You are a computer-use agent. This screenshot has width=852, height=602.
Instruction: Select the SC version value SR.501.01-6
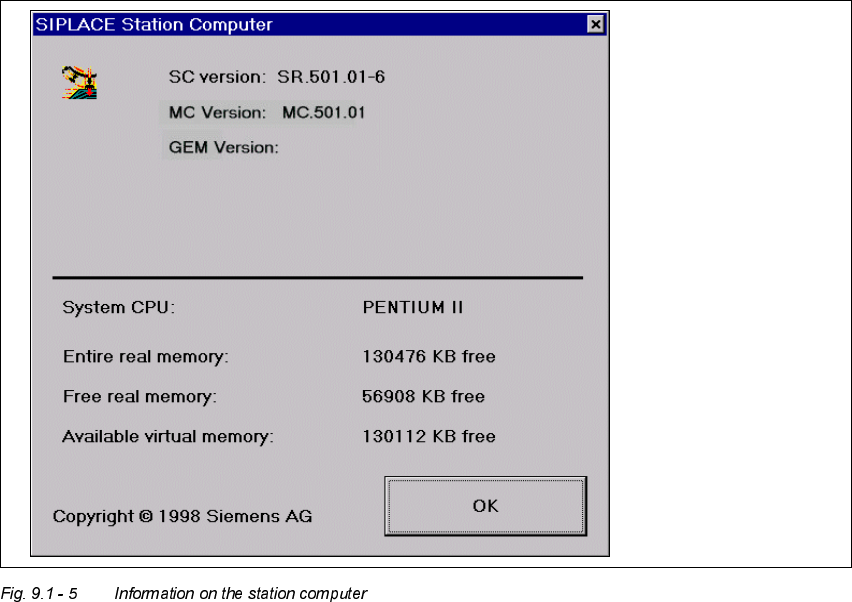tap(331, 77)
